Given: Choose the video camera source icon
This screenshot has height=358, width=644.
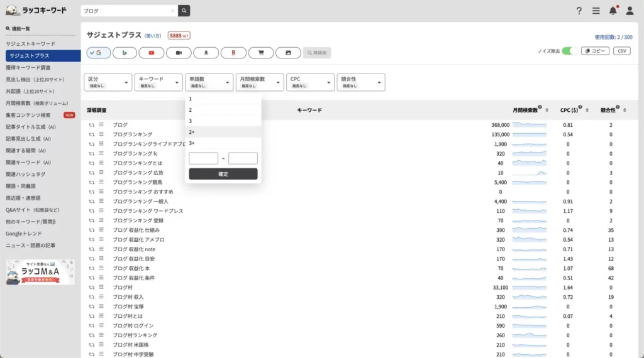Looking at the screenshot, I should click(x=179, y=53).
